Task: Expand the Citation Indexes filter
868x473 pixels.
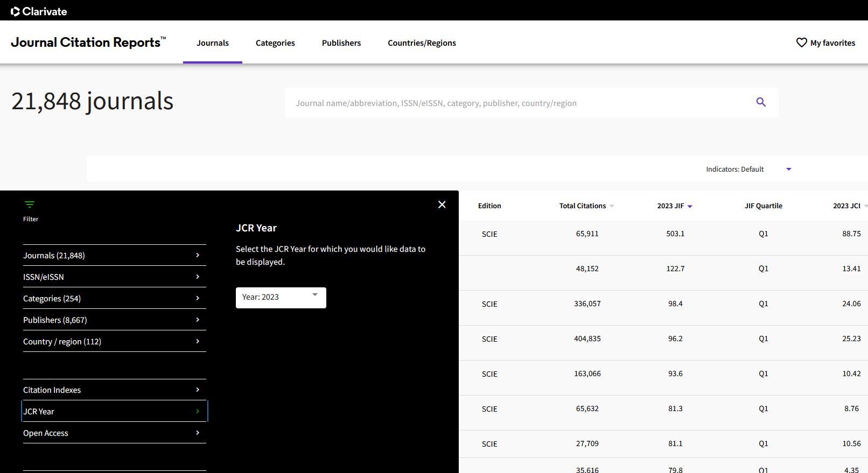Action: (x=114, y=390)
